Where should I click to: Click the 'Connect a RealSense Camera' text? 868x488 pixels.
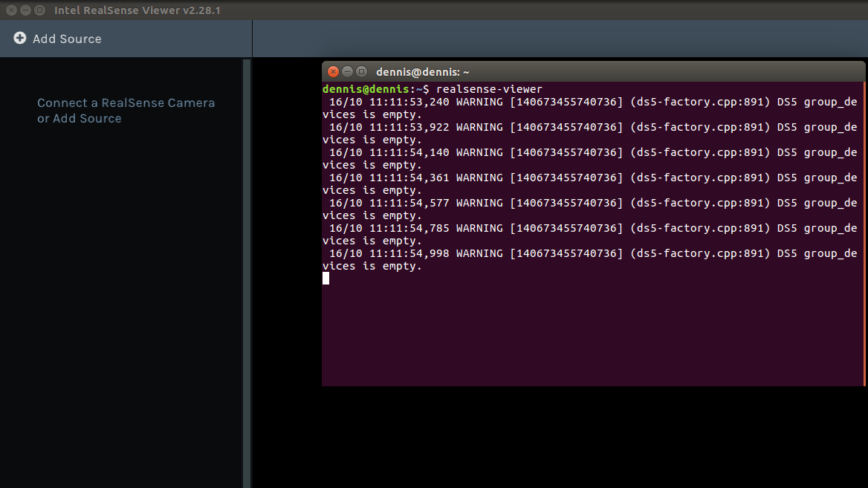click(126, 103)
